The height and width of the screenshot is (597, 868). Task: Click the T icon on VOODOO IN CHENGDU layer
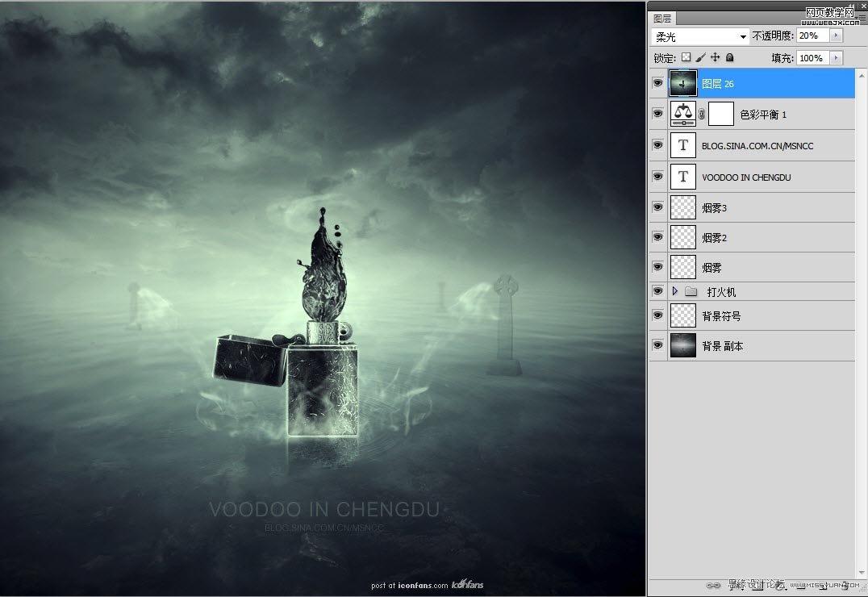682,177
